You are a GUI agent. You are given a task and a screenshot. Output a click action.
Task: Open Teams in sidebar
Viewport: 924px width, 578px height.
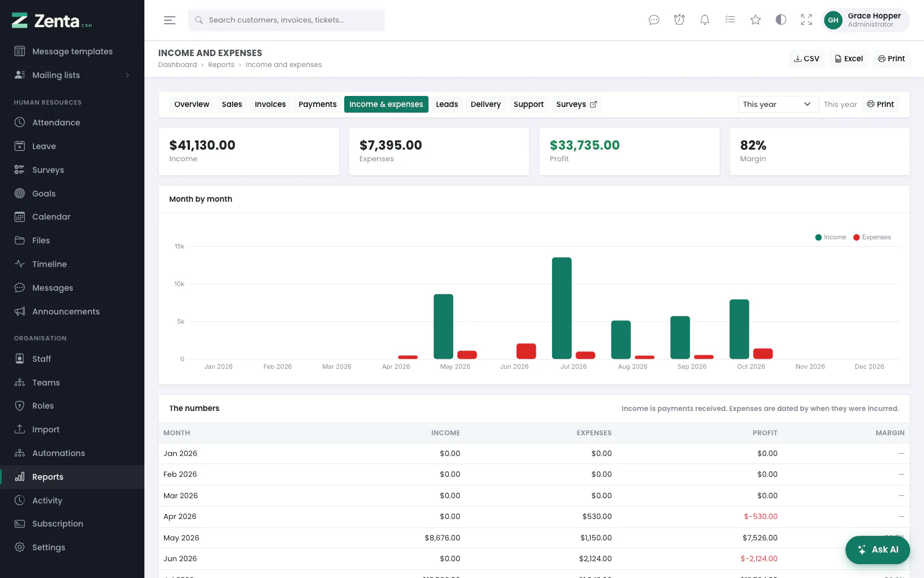[72, 383]
